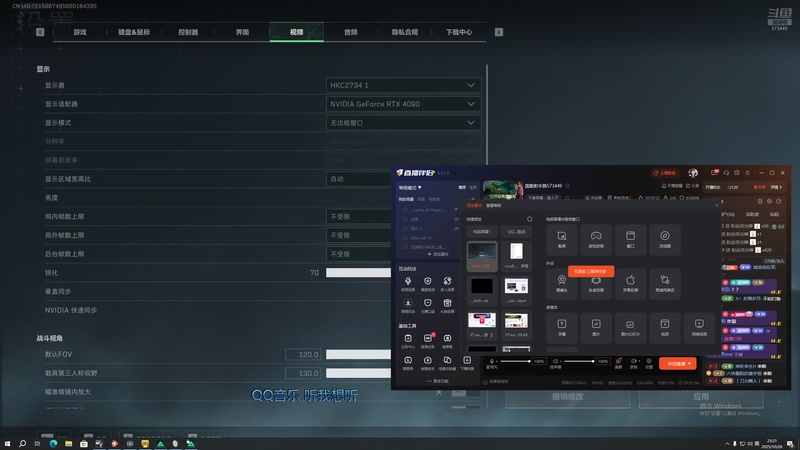Click the orange 上热门 button
The width and height of the screenshot is (800, 450).
coord(665,173)
